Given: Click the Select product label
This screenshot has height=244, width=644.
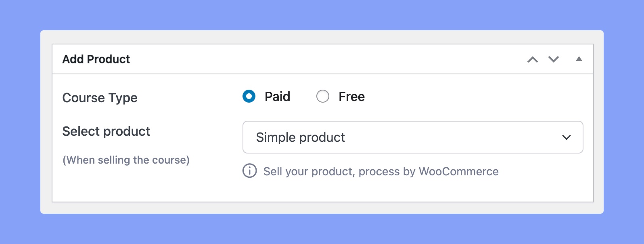Looking at the screenshot, I should pyautogui.click(x=106, y=131).
